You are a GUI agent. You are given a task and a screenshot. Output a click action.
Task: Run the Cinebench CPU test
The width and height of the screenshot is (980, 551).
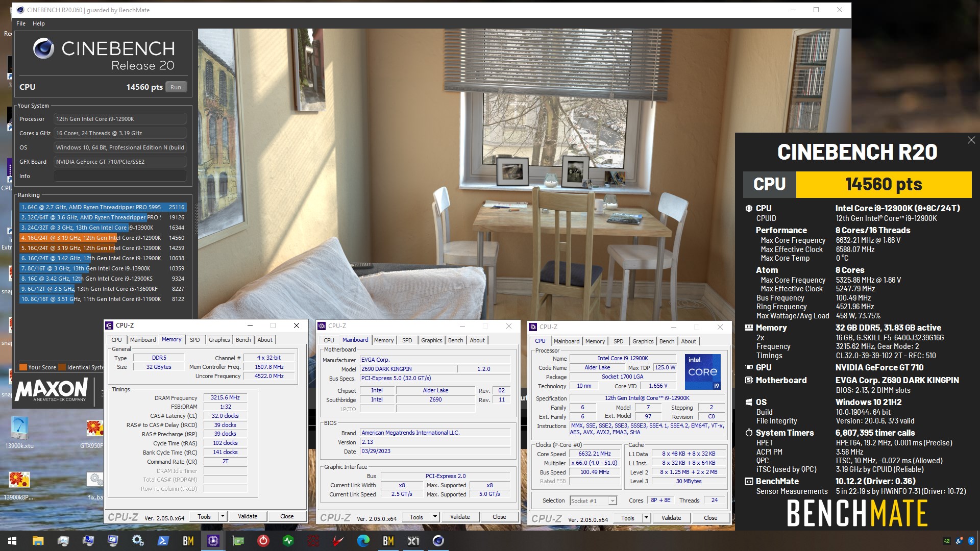[x=176, y=87]
